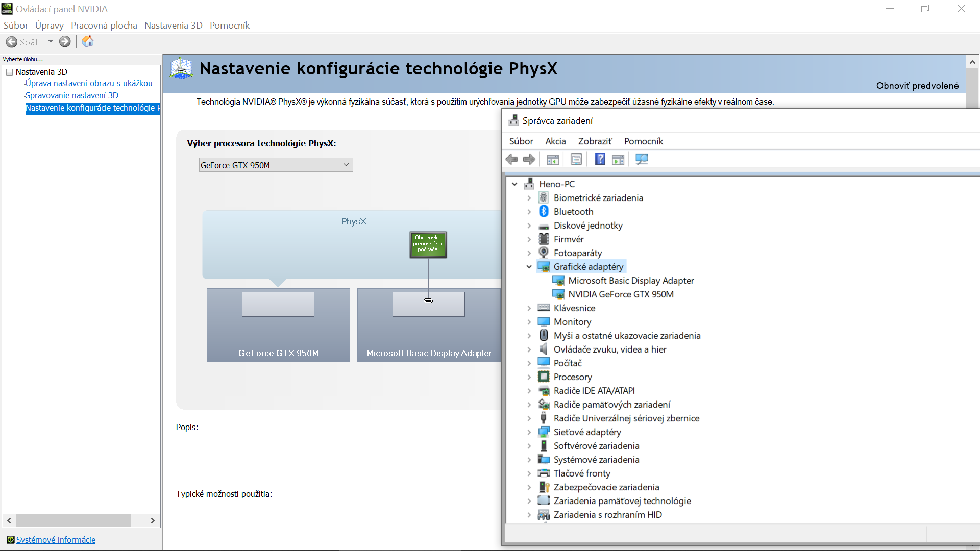Select Microsoft Basic Display Adapter device
The width and height of the screenshot is (980, 551).
(631, 281)
